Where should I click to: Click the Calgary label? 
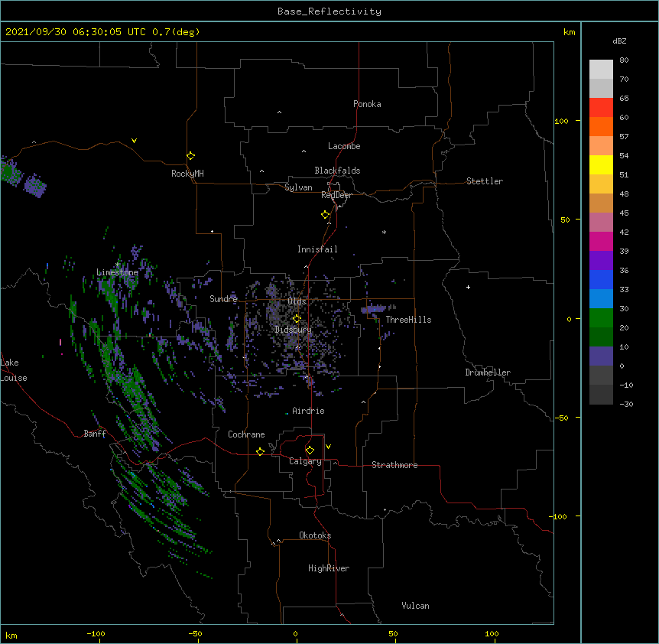305,461
